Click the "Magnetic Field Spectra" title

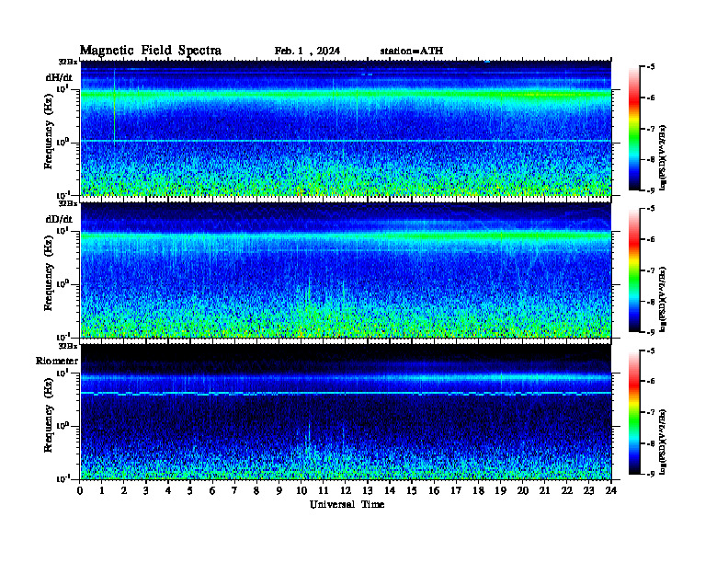point(151,51)
